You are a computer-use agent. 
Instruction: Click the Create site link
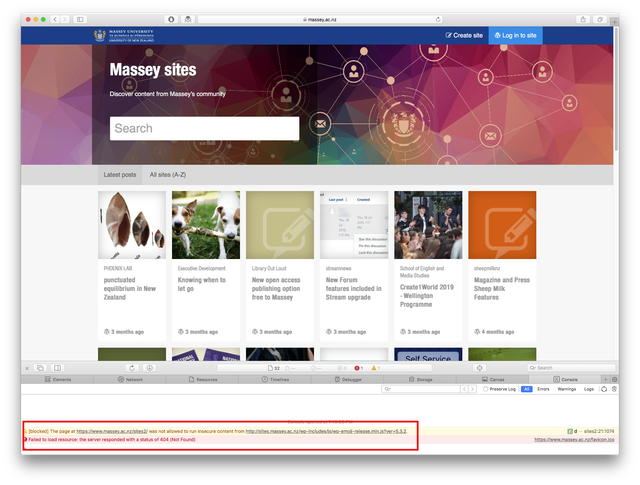pyautogui.click(x=464, y=36)
